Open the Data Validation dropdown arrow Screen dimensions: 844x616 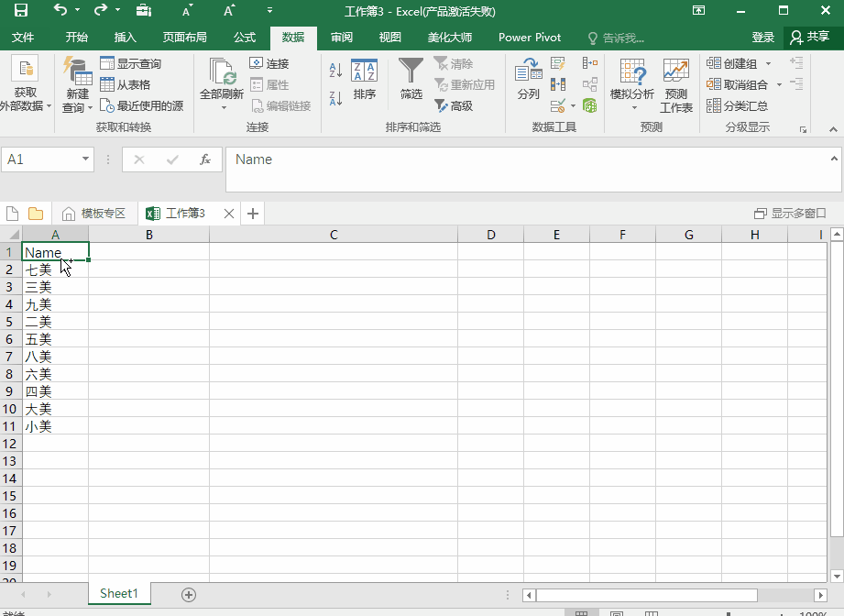[x=573, y=106]
